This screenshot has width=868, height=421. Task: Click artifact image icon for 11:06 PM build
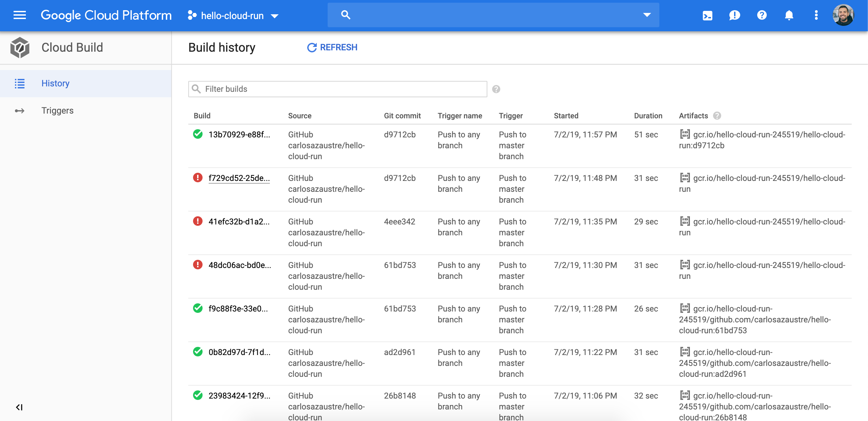(x=685, y=395)
